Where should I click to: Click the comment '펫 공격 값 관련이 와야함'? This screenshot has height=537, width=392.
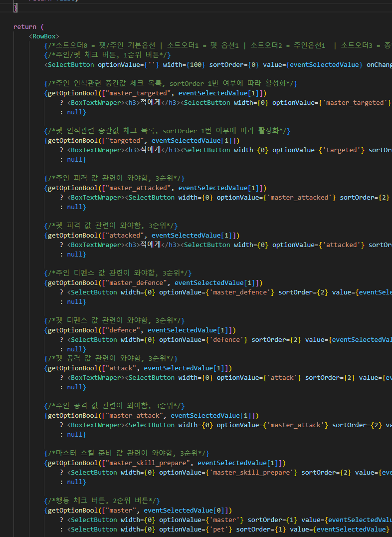point(111,358)
